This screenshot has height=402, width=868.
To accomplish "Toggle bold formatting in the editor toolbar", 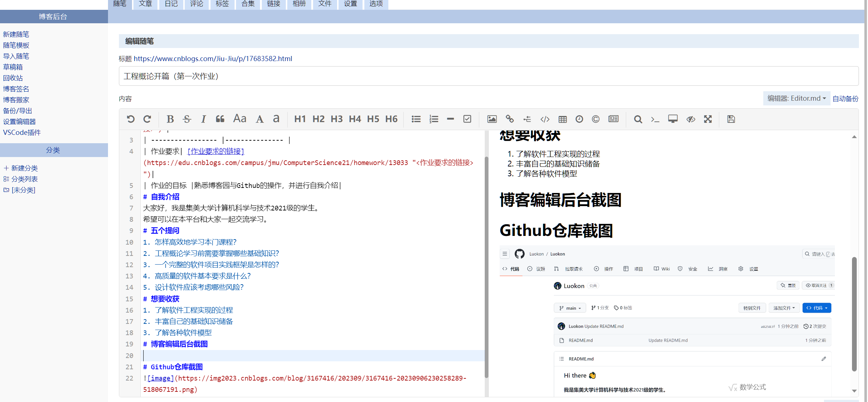I will [x=170, y=119].
